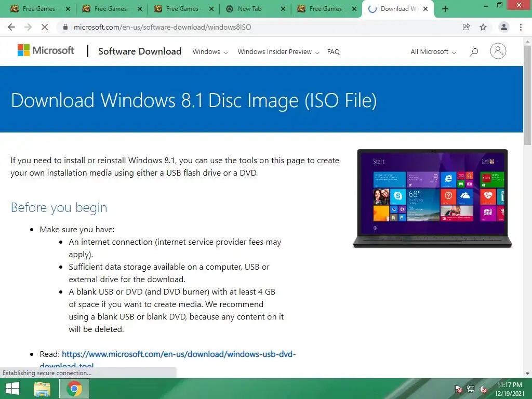Sign in using the account avatar icon
The image size is (532, 399).
click(498, 51)
